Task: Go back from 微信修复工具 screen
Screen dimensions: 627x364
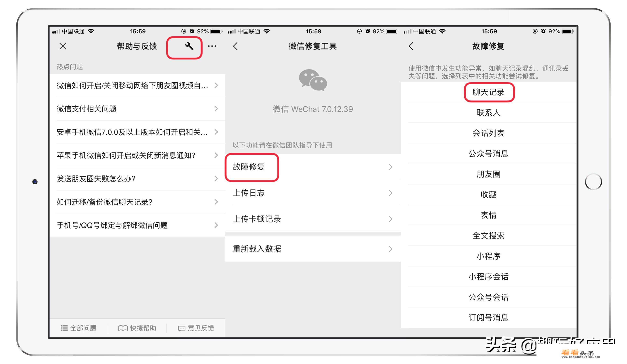Action: click(x=235, y=46)
